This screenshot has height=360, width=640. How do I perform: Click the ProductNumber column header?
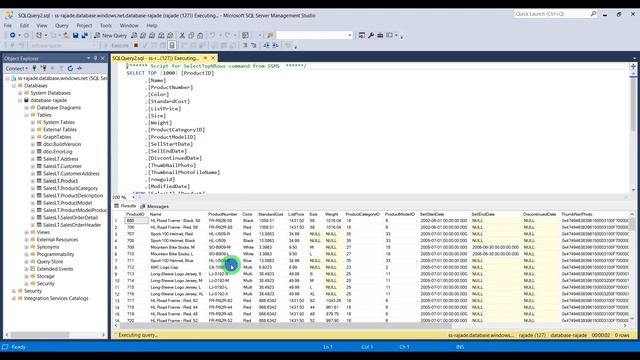pos(222,214)
